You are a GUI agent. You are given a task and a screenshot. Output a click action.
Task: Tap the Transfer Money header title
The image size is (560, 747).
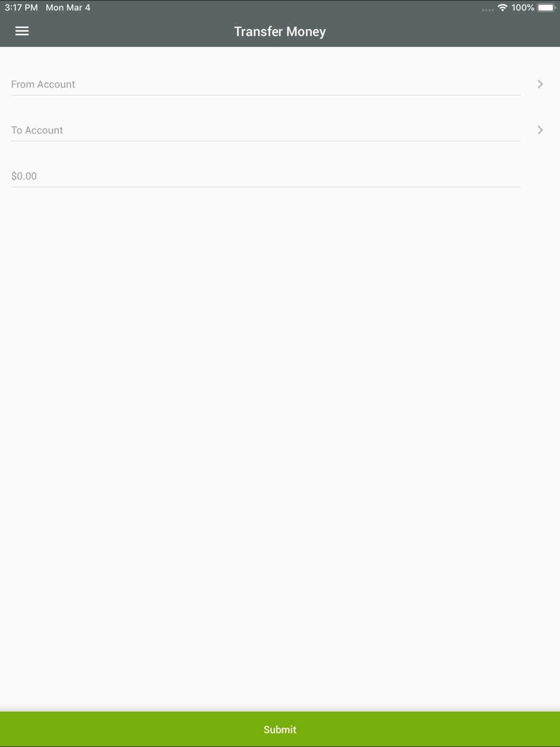[280, 31]
